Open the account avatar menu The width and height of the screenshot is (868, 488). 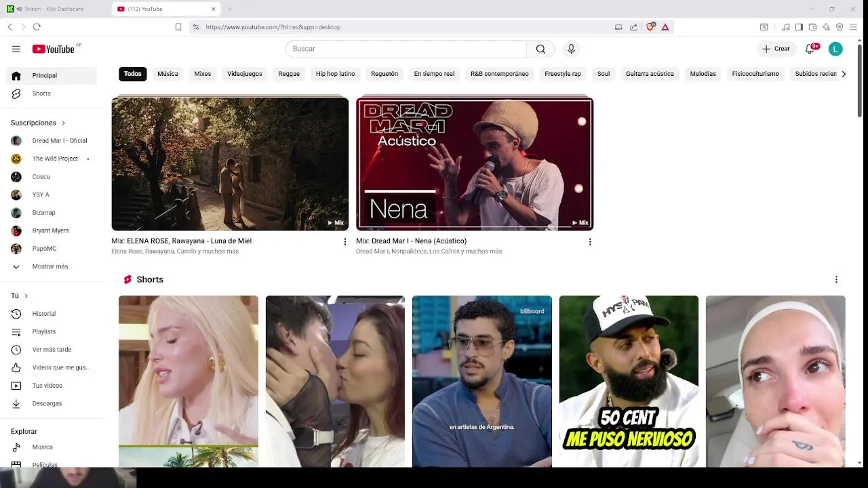pos(835,49)
